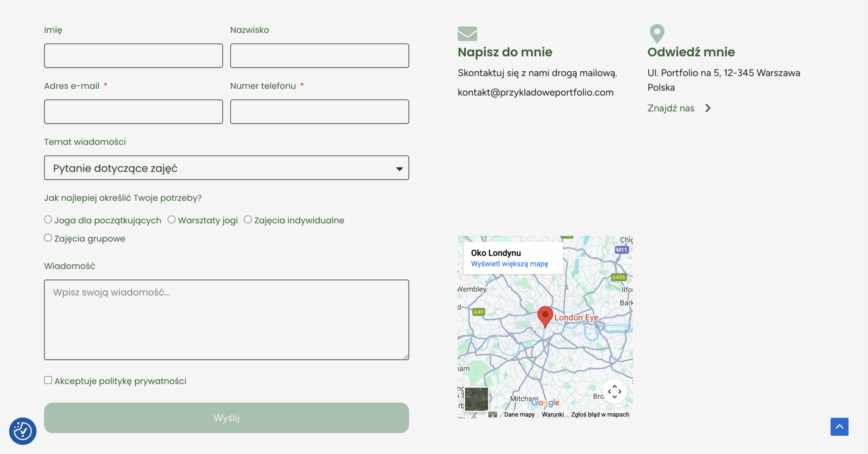The height and width of the screenshot is (454, 868).
Task: Open keyboard shortcuts icon on map
Action: click(492, 415)
